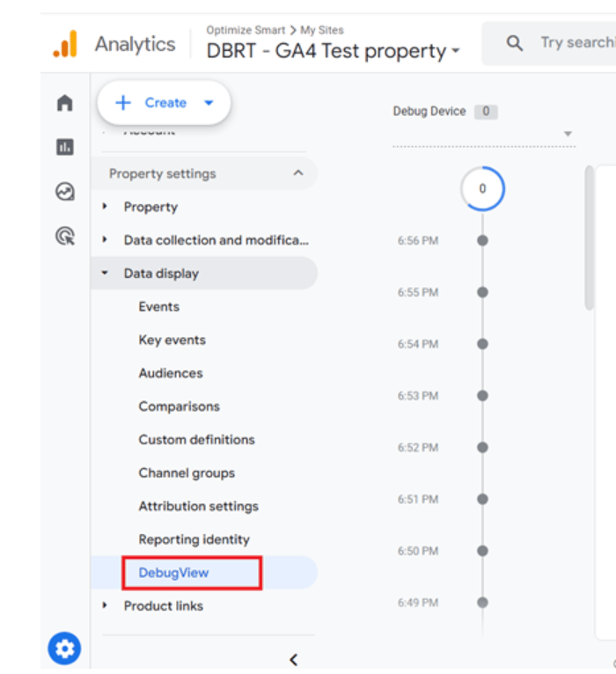Open Custom definitions settings
Image resolution: width=616 pixels, height=674 pixels.
click(196, 440)
